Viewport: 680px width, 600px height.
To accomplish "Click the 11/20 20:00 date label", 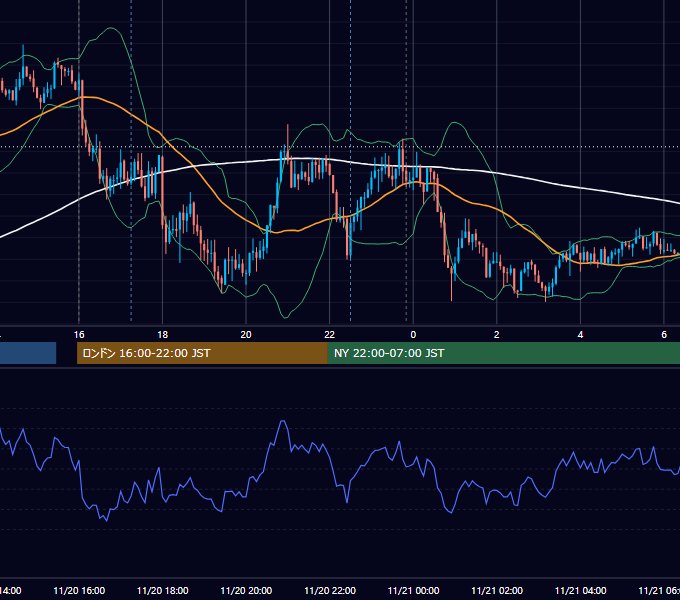I will pos(246,591).
